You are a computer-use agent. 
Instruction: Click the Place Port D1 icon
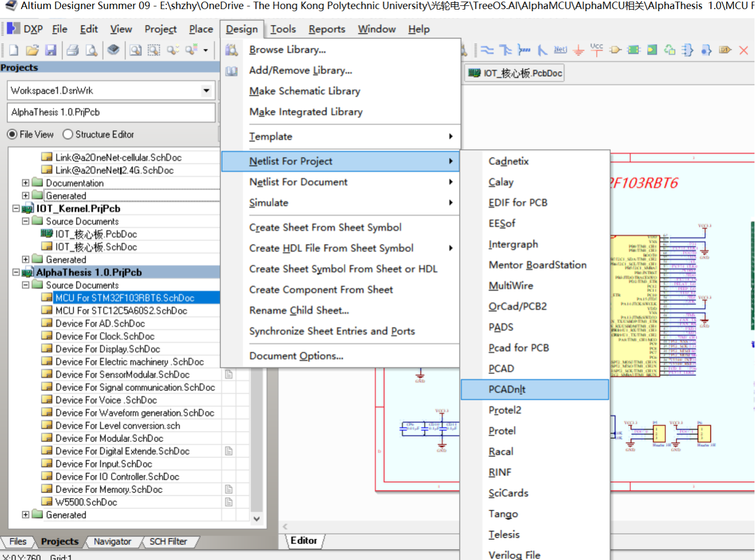tap(725, 50)
